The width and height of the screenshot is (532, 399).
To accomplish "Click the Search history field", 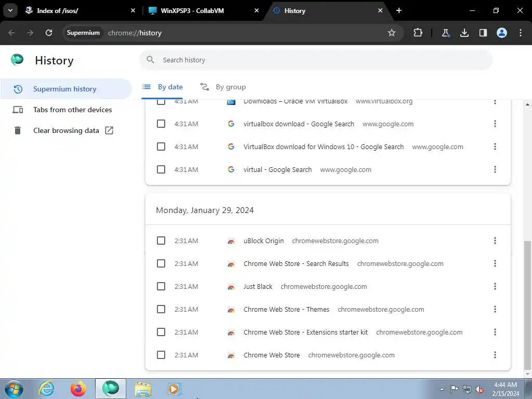I will tap(316, 60).
